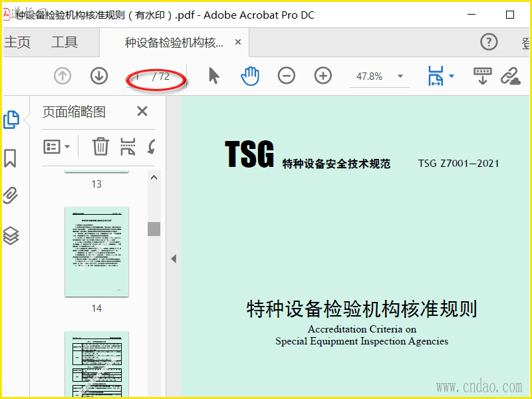This screenshot has height=399, width=532.
Task: Expand the page display options arrow
Action: tap(452, 76)
